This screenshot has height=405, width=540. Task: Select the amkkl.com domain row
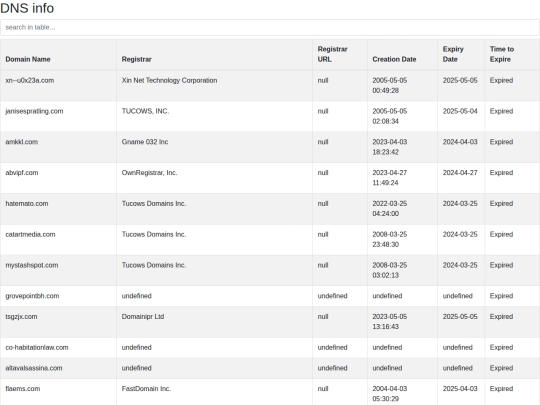pyautogui.click(x=21, y=142)
